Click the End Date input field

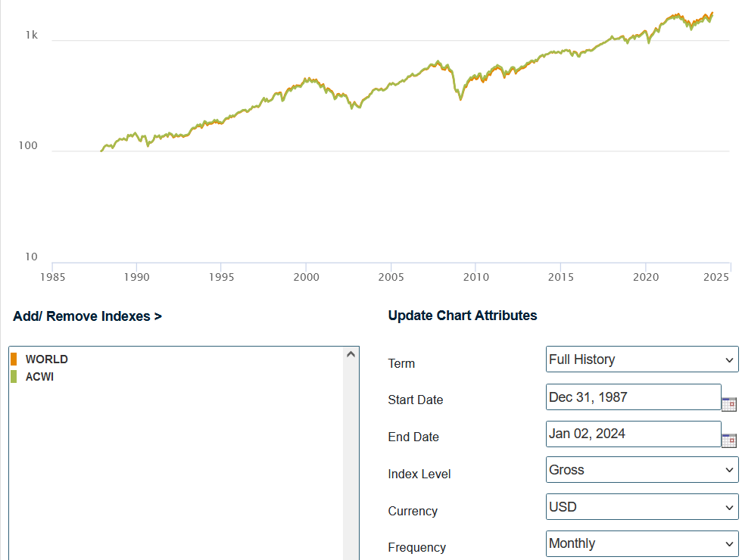pyautogui.click(x=632, y=434)
